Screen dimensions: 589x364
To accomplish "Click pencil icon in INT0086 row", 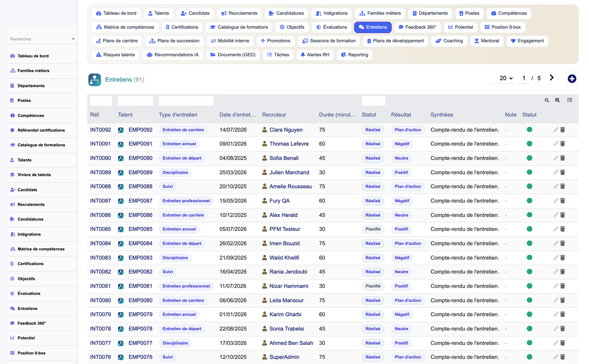I will (x=556, y=215).
